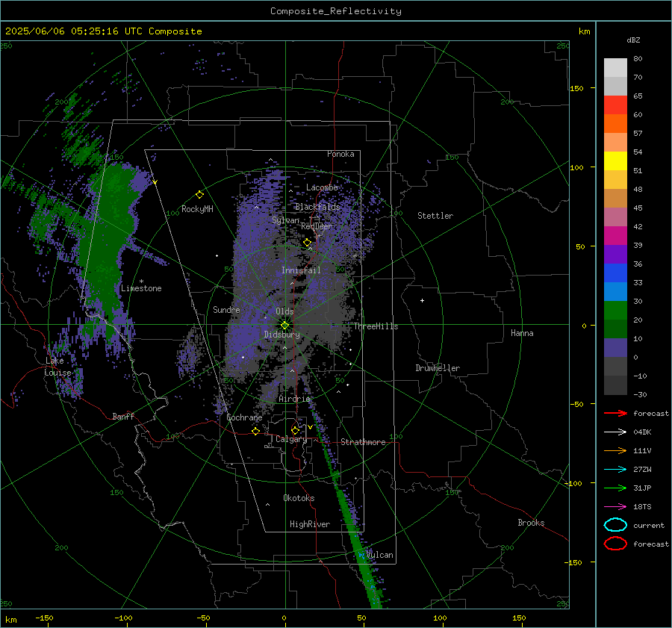Click the red forecast ellipse legend icon
Image resolution: width=672 pixels, height=628 pixels.
(x=615, y=544)
